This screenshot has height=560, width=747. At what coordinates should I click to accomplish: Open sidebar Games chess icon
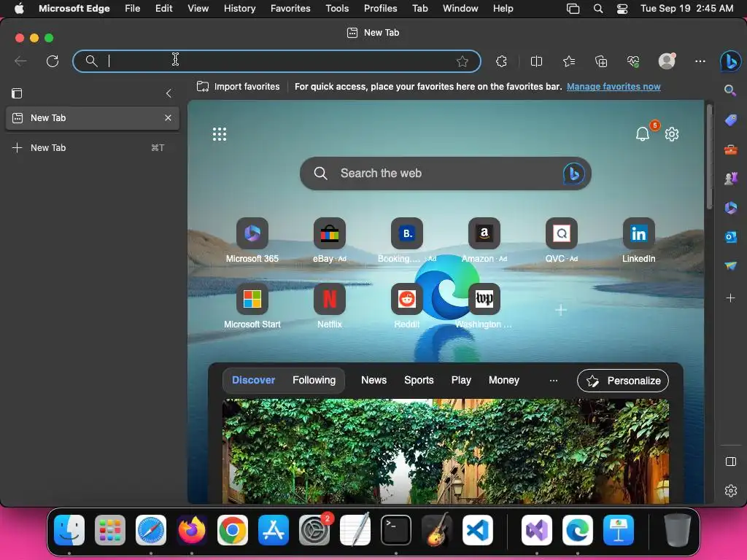(x=730, y=179)
